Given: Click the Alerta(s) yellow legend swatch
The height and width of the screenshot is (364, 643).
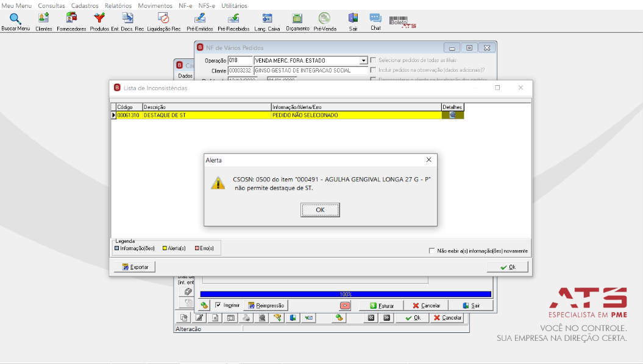Looking at the screenshot, I should (165, 248).
